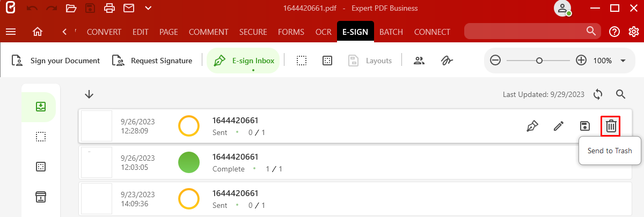The height and width of the screenshot is (217, 644).
Task: Switch to the CONNECT tab
Action: tap(432, 32)
